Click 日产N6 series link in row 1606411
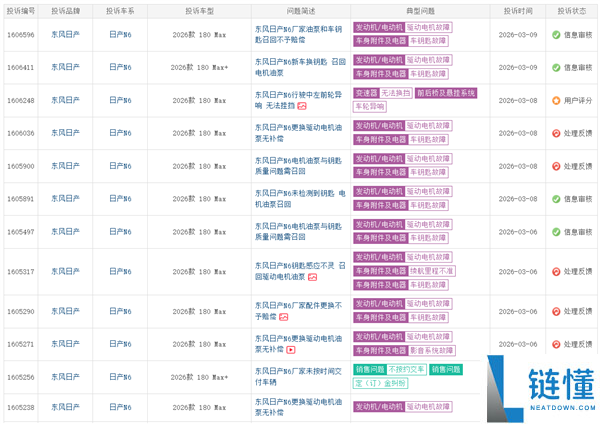The image size is (600, 424). point(120,67)
